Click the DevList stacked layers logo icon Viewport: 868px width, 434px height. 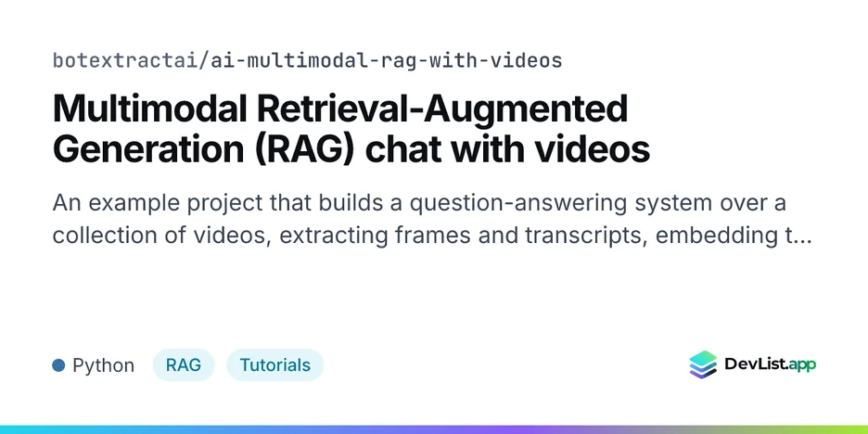coord(703,364)
